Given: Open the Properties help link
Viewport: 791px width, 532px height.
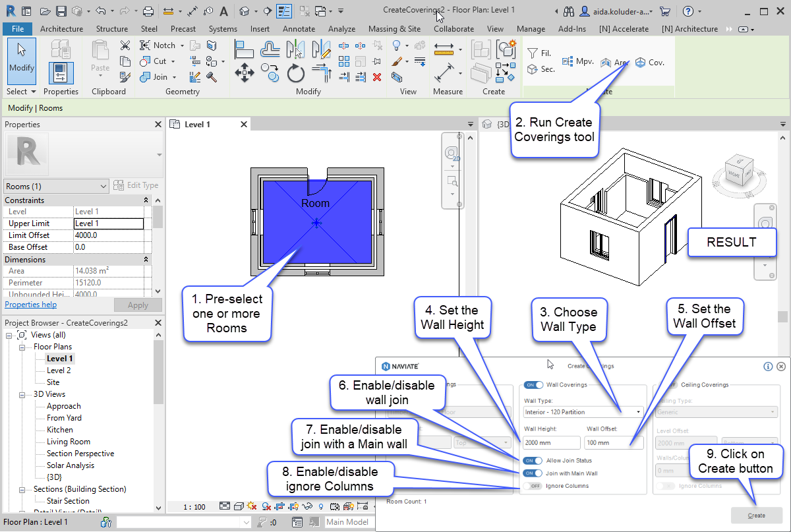Looking at the screenshot, I should tap(30, 305).
